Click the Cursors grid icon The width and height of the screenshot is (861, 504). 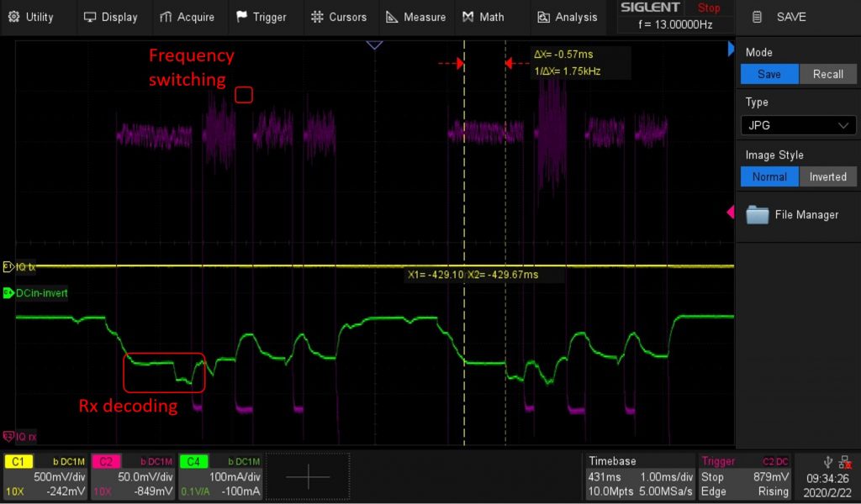[317, 17]
